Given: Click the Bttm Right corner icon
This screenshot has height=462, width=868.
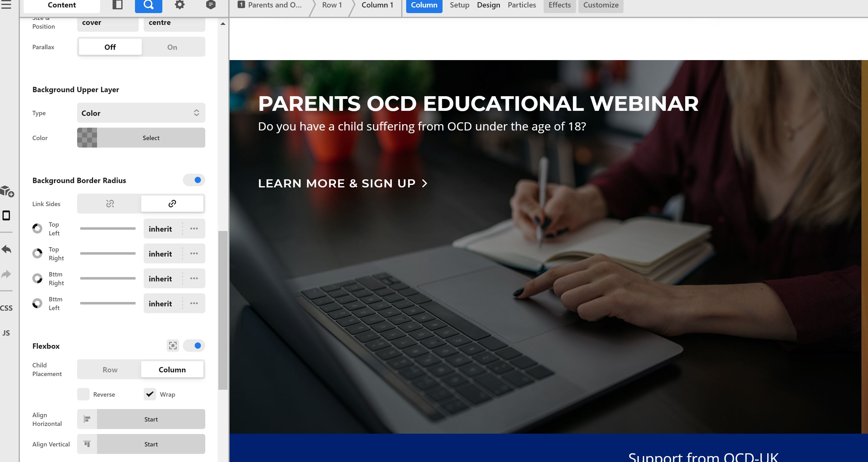Looking at the screenshot, I should pos(37,279).
